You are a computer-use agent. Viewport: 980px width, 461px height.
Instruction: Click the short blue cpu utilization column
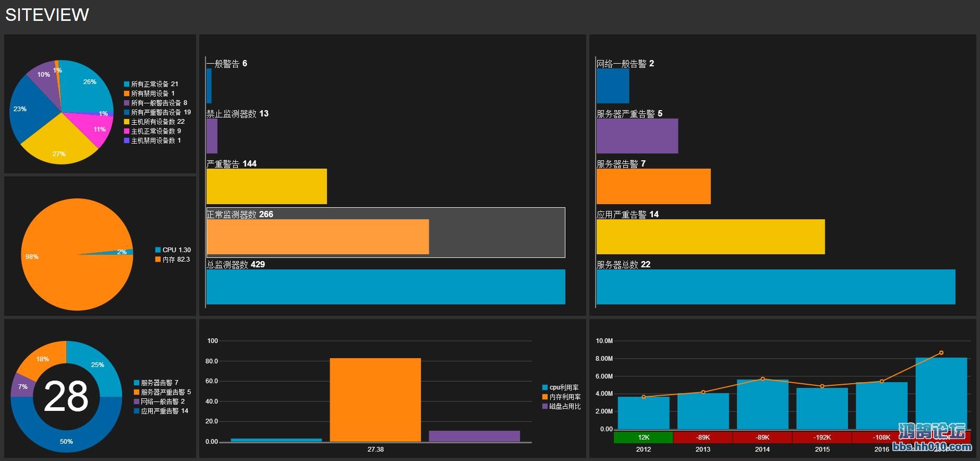click(276, 440)
